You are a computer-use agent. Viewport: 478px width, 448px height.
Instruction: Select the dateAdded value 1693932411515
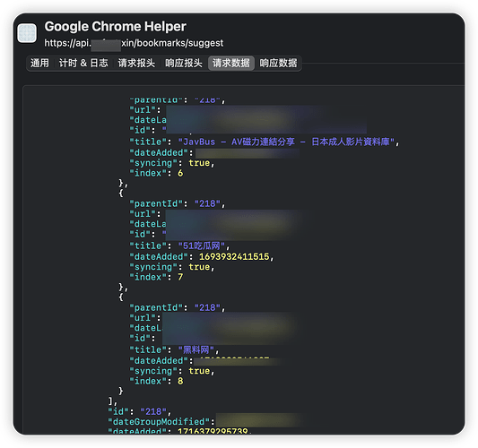pos(234,257)
